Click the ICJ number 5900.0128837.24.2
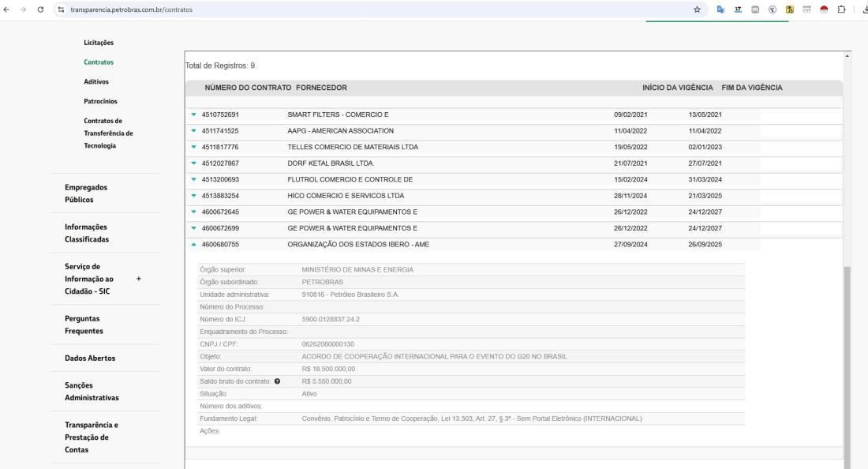This screenshot has width=868, height=469. pos(331,320)
